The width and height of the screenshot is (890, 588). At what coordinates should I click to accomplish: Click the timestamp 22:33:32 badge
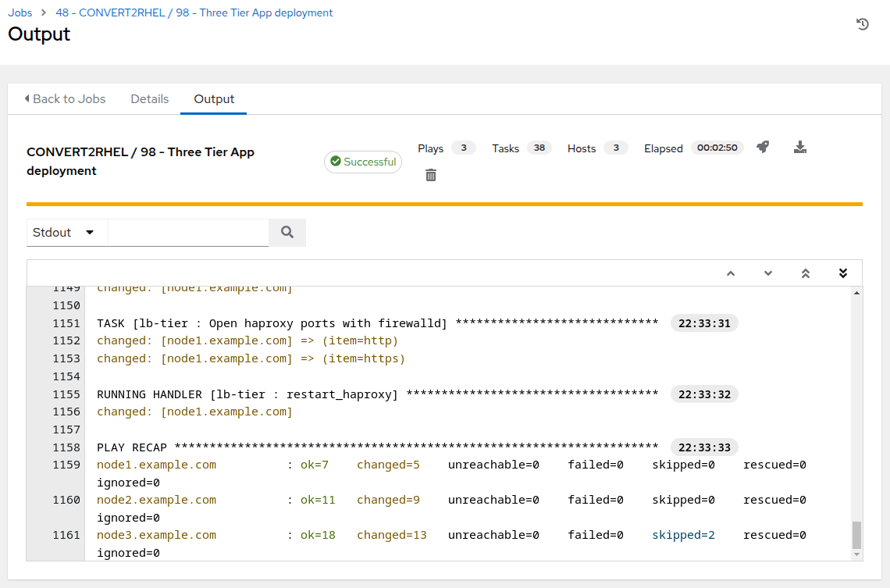click(x=704, y=394)
